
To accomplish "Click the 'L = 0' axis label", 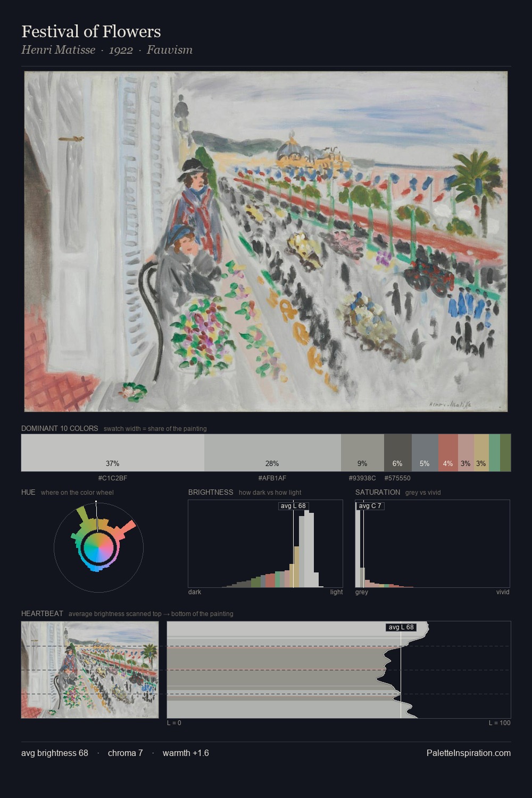I will (174, 723).
